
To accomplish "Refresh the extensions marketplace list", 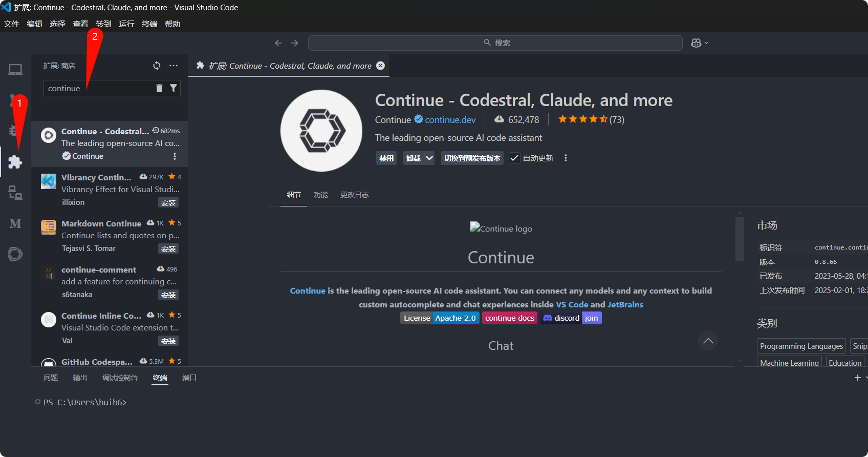I will tap(157, 66).
